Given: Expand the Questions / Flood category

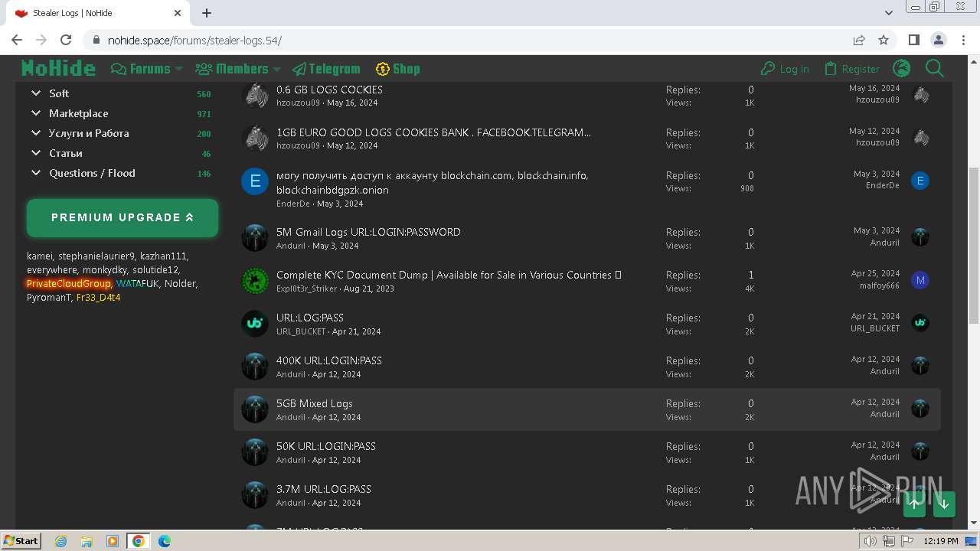Looking at the screenshot, I should (x=36, y=173).
